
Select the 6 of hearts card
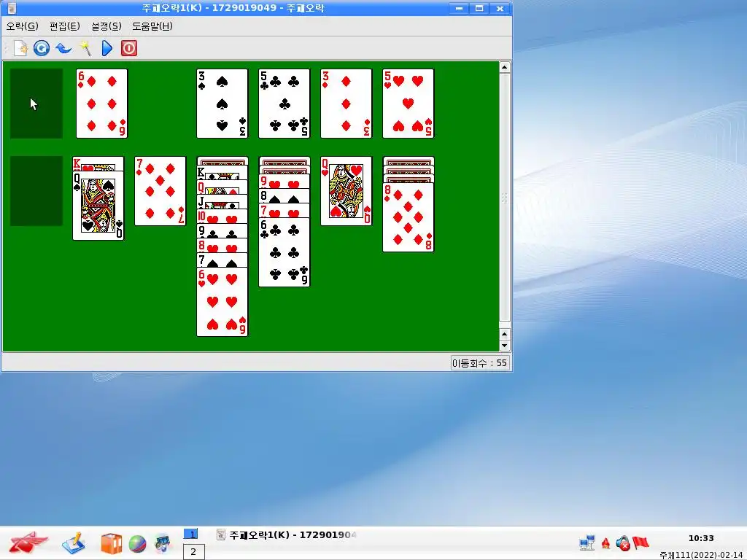pyautogui.click(x=222, y=302)
